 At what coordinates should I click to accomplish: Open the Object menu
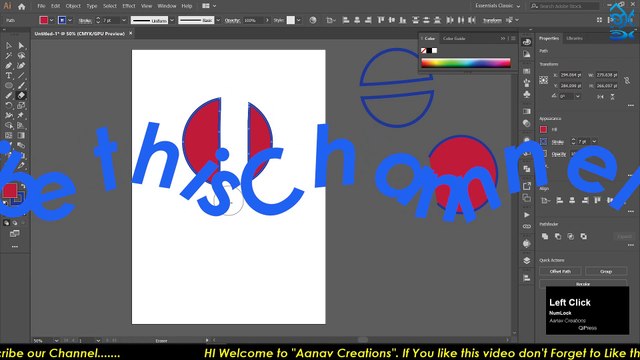pos(73,6)
